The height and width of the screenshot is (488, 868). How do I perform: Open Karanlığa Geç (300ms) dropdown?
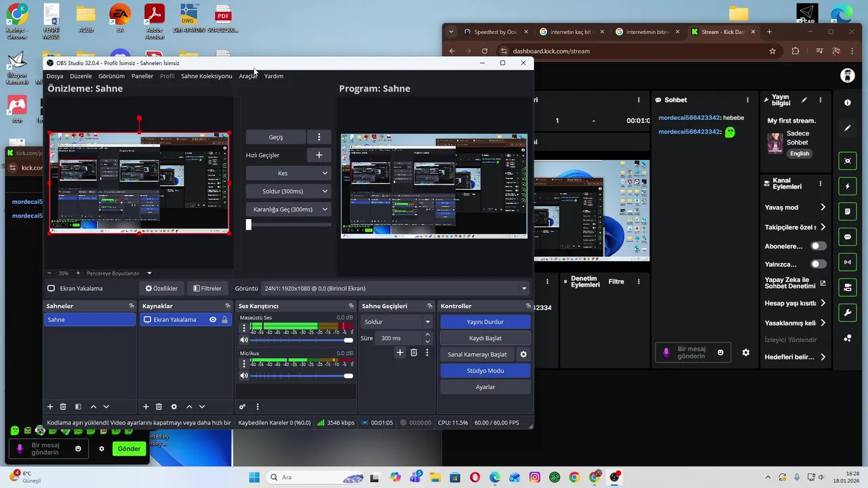(288, 209)
